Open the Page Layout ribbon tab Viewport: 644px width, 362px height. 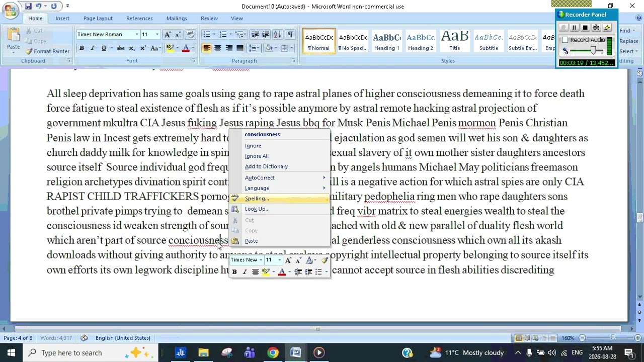pos(98,19)
